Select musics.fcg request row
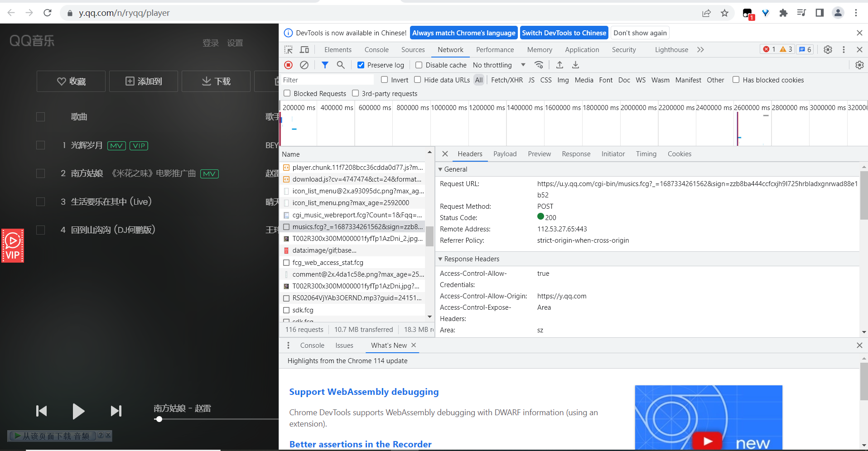The image size is (868, 451). click(352, 227)
